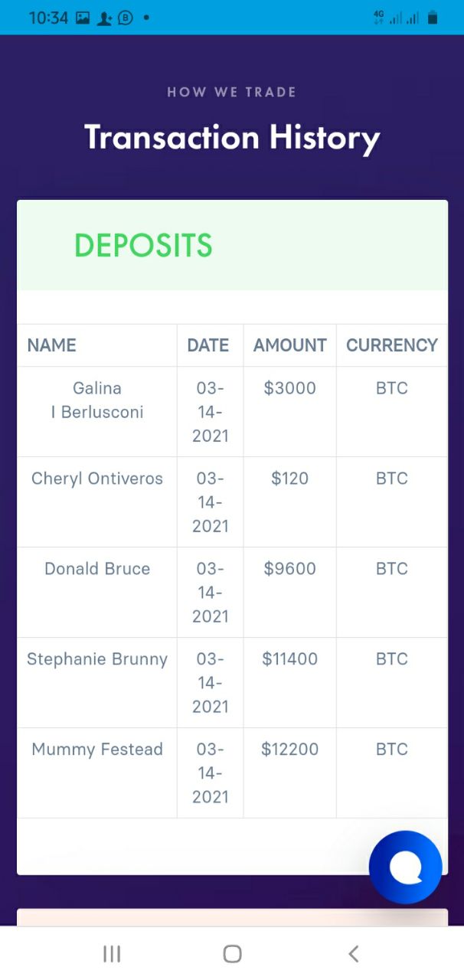Screen dimensions: 464x980
Task: Select the AMOUNT column header
Action: 290,345
